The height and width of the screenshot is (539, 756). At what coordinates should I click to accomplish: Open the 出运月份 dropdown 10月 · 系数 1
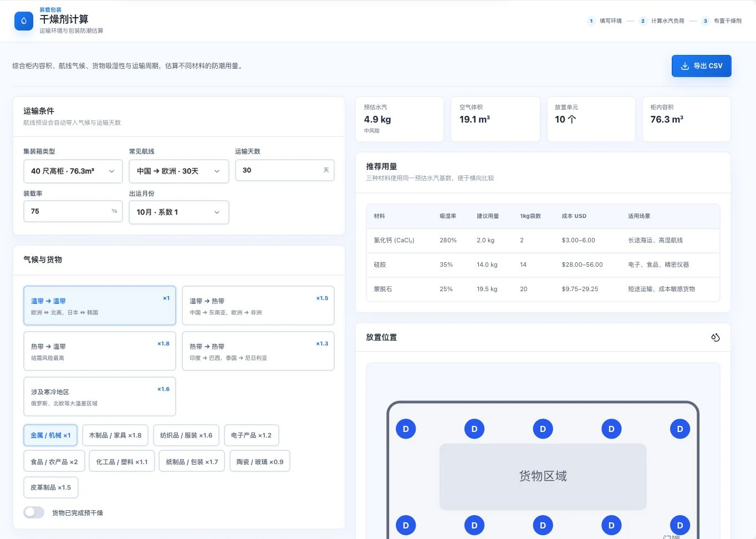pyautogui.click(x=179, y=212)
